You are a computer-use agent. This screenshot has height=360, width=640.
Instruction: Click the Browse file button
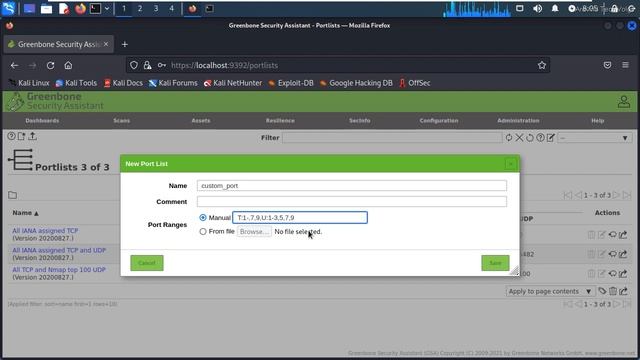(254, 231)
